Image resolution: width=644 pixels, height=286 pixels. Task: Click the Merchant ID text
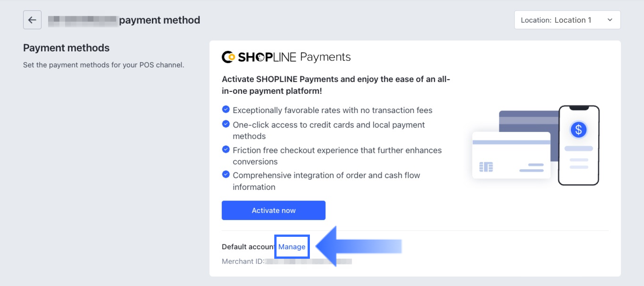pyautogui.click(x=243, y=261)
